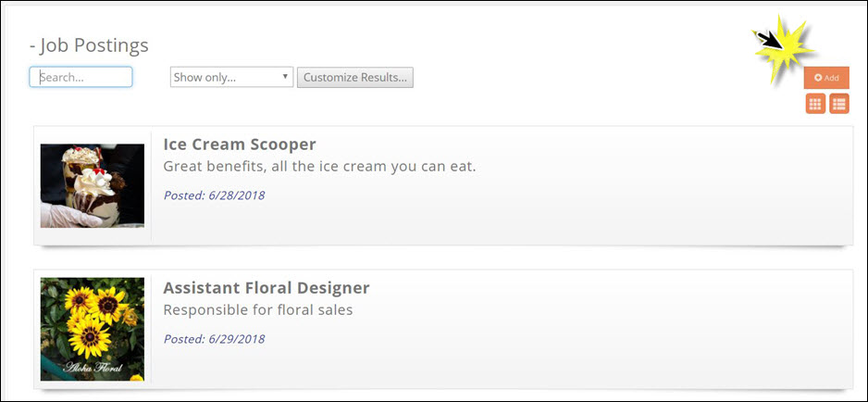Click the yellow starburst callout

pyautogui.click(x=783, y=49)
